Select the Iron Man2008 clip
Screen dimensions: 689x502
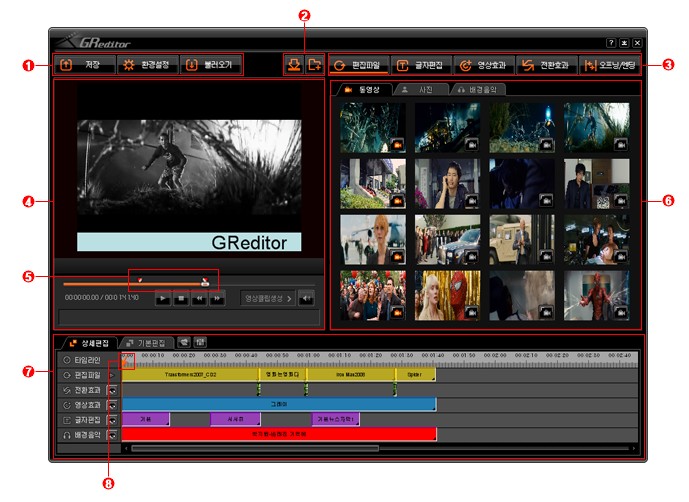click(x=351, y=375)
